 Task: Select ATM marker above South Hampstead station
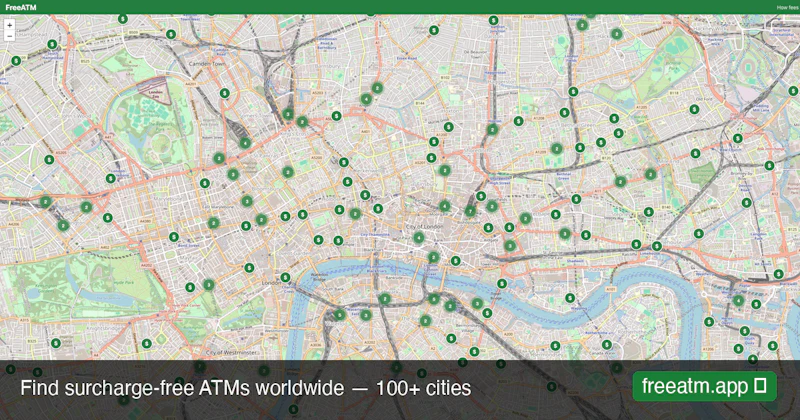(52, 44)
